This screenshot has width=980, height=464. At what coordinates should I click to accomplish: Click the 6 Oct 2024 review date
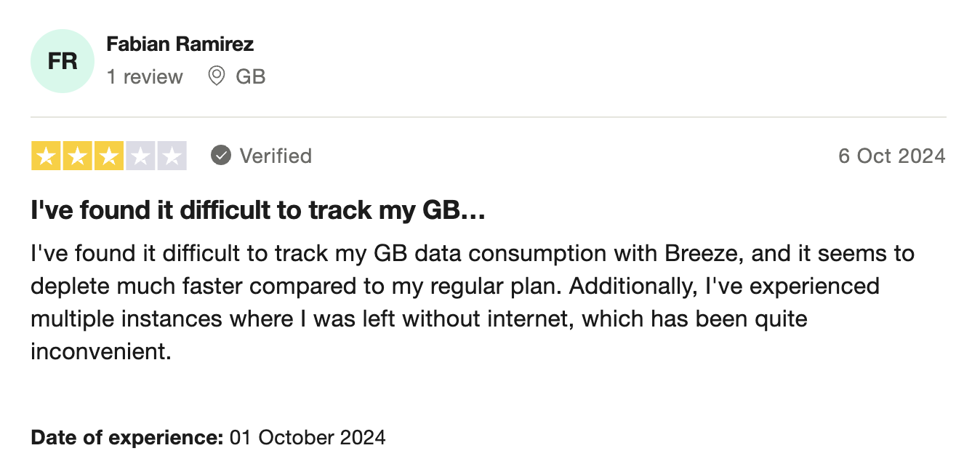[892, 156]
